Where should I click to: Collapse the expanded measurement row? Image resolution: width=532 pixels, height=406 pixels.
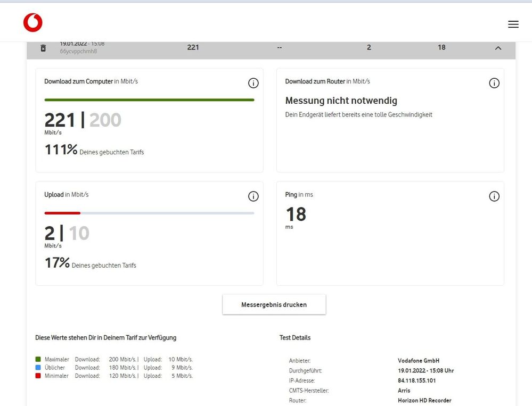pos(498,48)
